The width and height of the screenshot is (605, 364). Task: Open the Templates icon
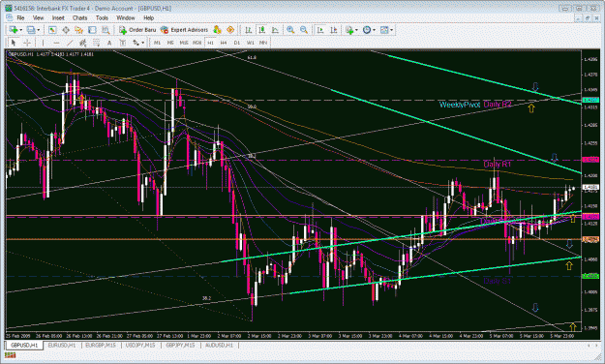[x=384, y=30]
